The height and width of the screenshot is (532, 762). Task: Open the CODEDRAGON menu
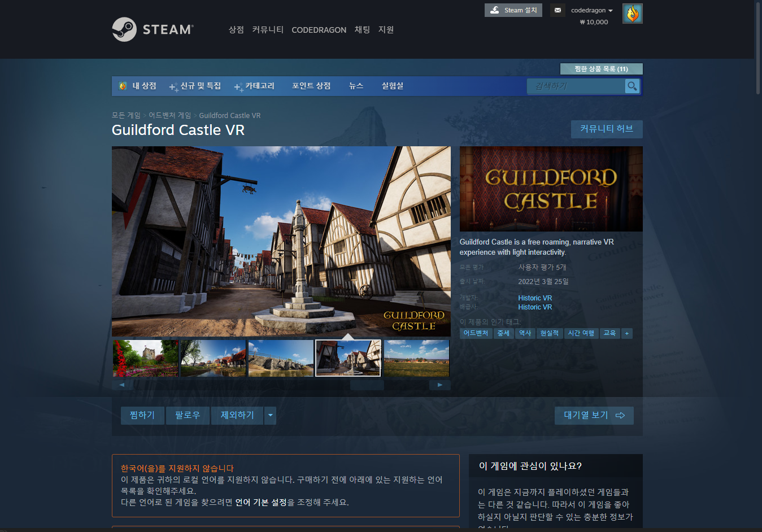pos(319,30)
